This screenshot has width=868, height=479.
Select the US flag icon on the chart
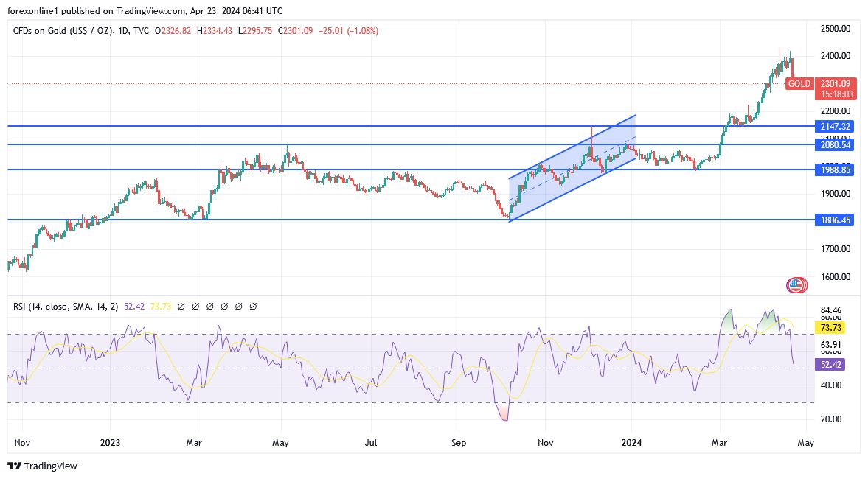pyautogui.click(x=796, y=286)
